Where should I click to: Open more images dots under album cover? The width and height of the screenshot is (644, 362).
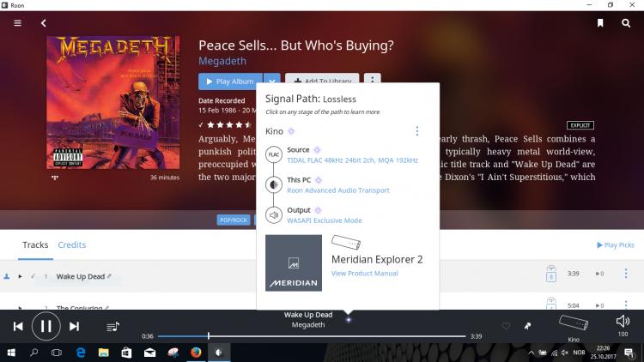click(x=55, y=178)
